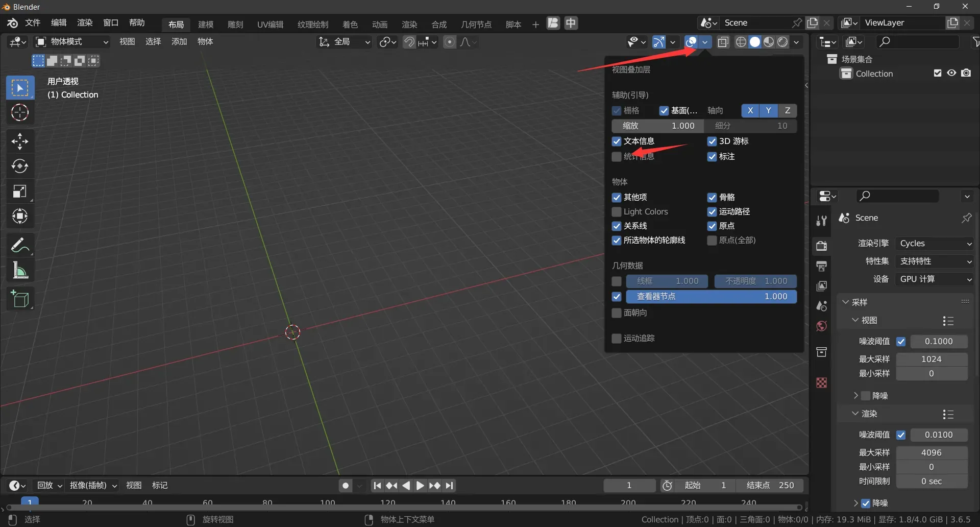Enable the Light Colors checkbox

[x=617, y=212]
